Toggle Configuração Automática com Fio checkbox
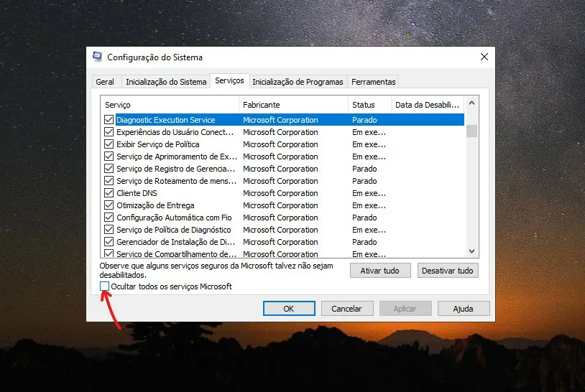585x392 pixels. 109,218
